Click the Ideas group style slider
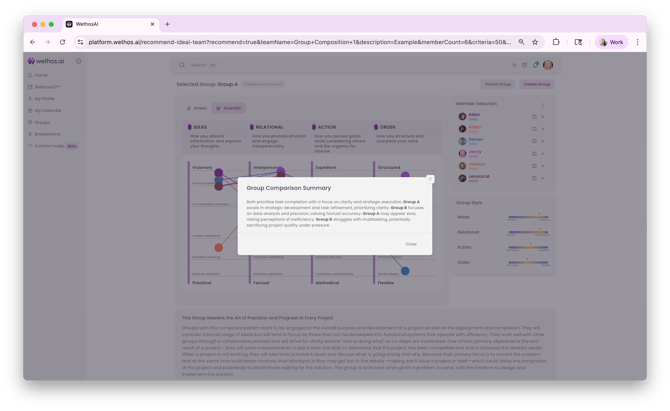Image resolution: width=670 pixels, height=411 pixels. pyautogui.click(x=526, y=217)
